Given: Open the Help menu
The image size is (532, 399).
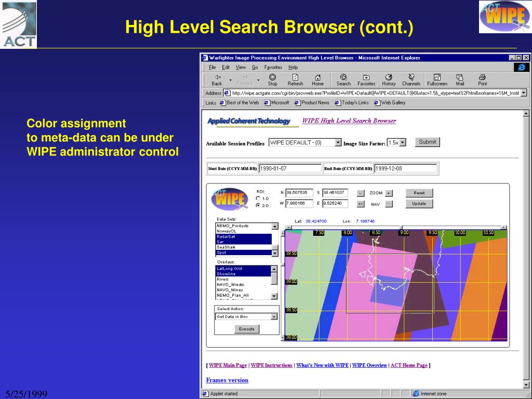Looking at the screenshot, I should point(293,67).
